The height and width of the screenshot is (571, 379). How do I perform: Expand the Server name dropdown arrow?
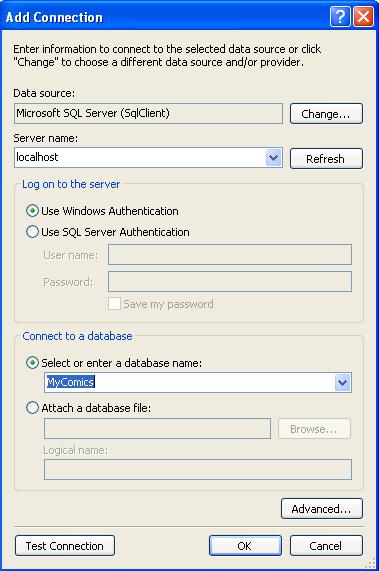pyautogui.click(x=274, y=158)
